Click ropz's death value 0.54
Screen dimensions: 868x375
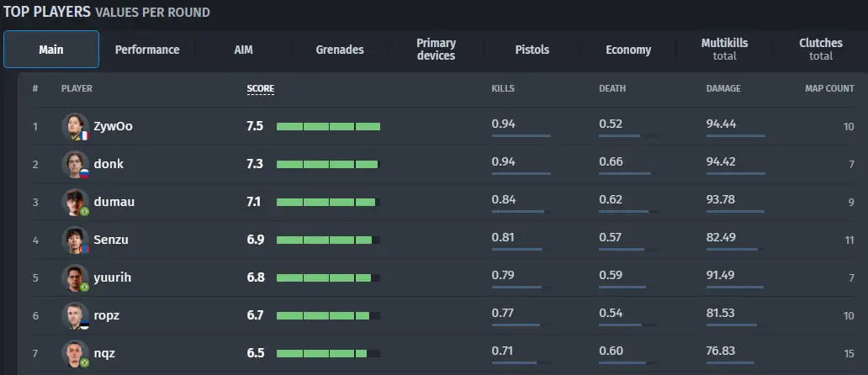tap(611, 313)
